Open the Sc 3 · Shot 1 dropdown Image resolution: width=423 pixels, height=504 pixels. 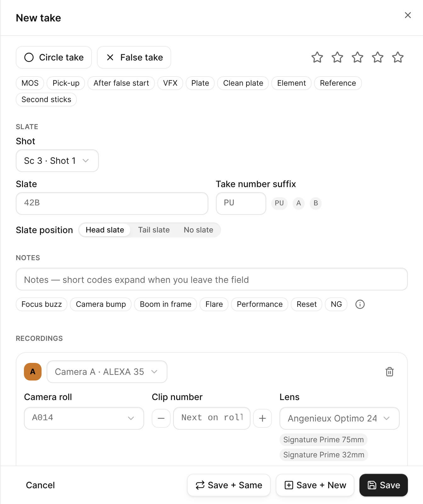pyautogui.click(x=57, y=161)
